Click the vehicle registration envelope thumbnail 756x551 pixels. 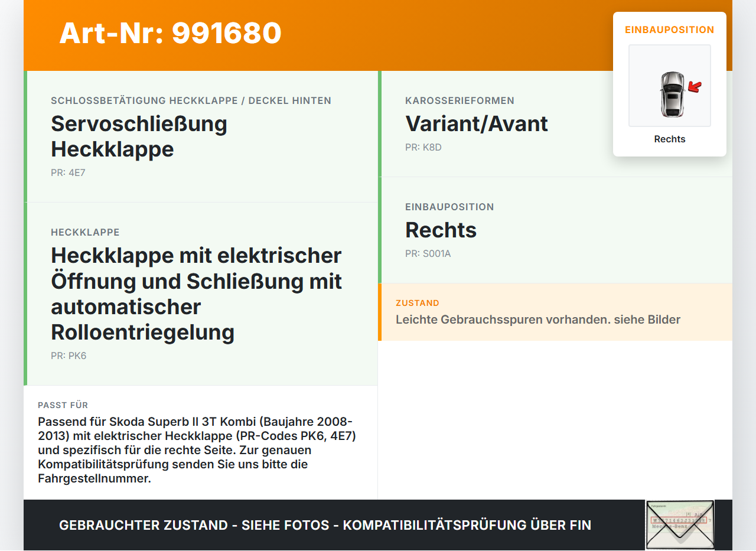coord(680,525)
